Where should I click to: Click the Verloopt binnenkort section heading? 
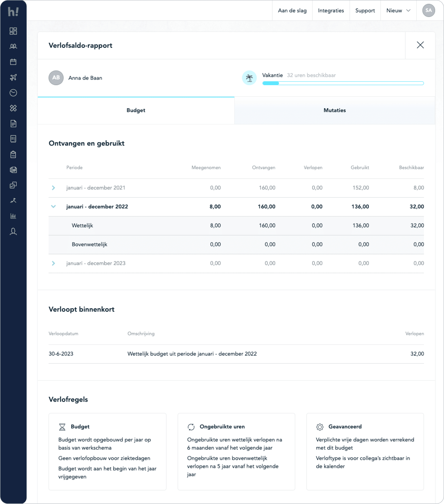(82, 310)
